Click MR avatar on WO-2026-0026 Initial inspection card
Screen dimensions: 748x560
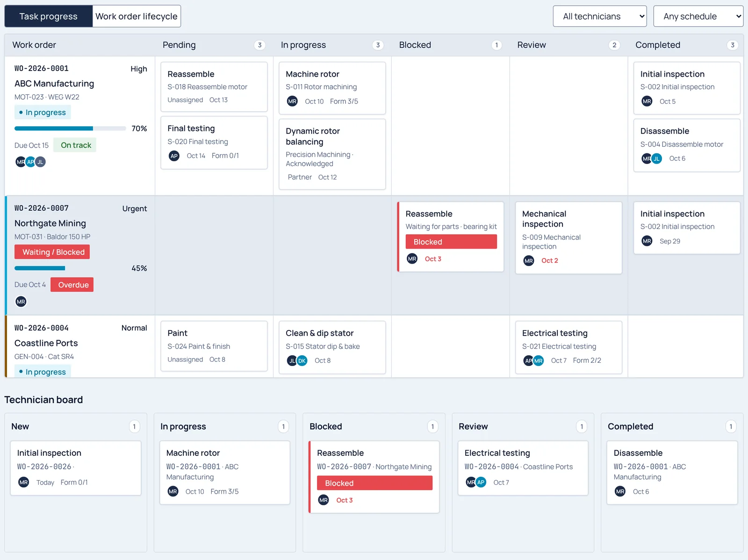pos(24,482)
